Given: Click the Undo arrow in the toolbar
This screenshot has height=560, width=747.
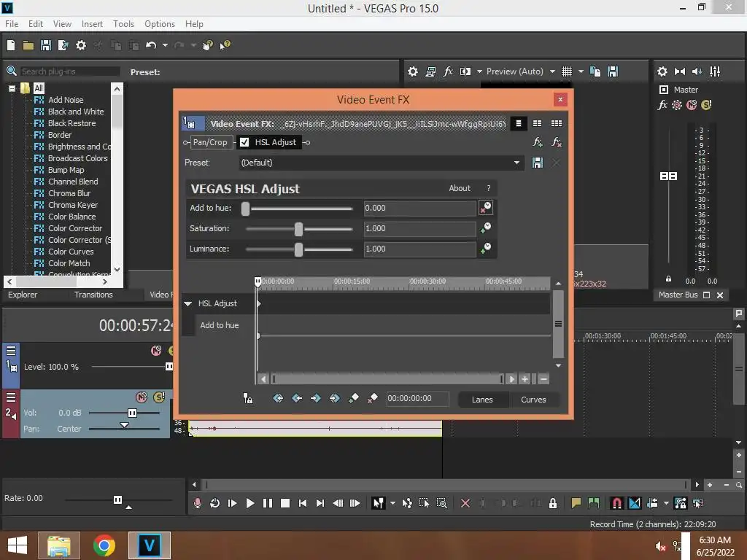Looking at the screenshot, I should click(151, 45).
